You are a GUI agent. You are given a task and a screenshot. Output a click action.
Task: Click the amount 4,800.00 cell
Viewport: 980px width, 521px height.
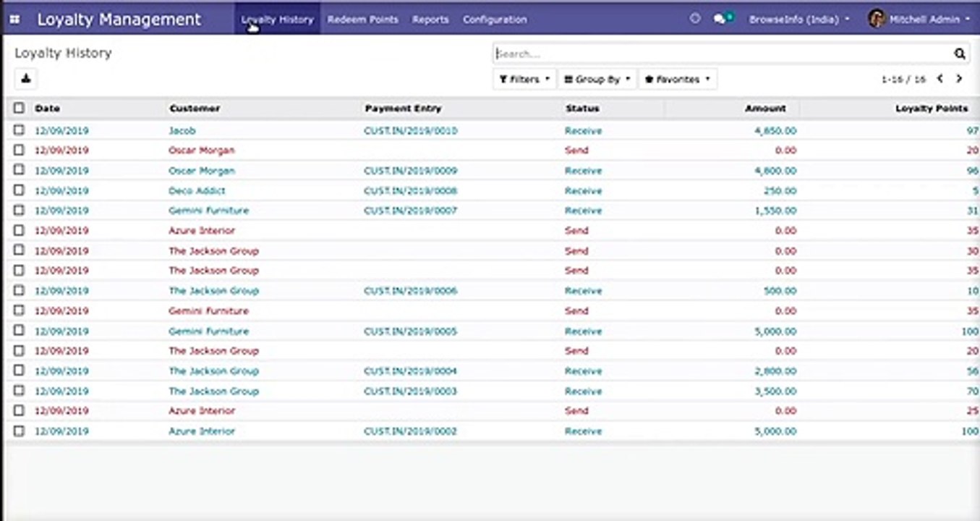pos(775,171)
